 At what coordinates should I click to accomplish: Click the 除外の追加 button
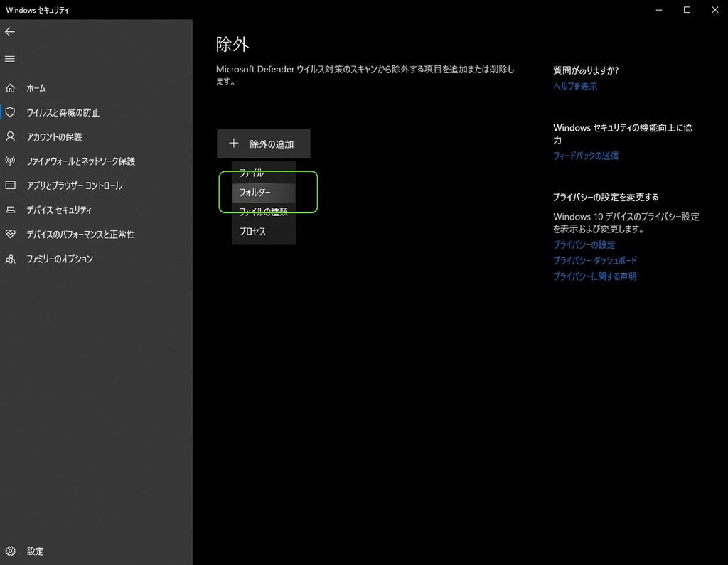click(263, 144)
